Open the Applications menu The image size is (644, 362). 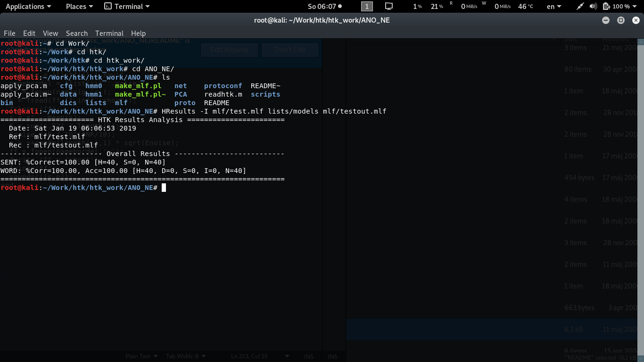pyautogui.click(x=28, y=6)
